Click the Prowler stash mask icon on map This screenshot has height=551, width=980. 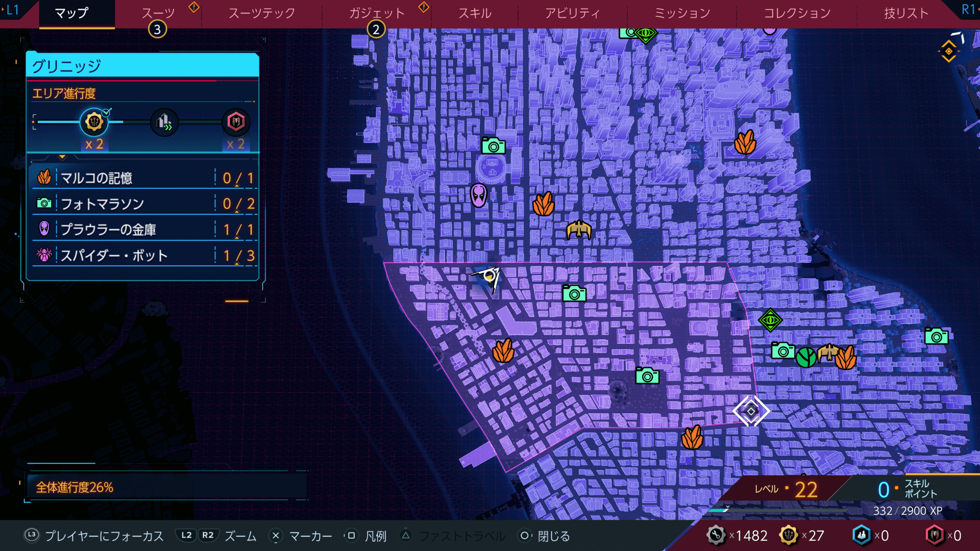pyautogui.click(x=478, y=195)
